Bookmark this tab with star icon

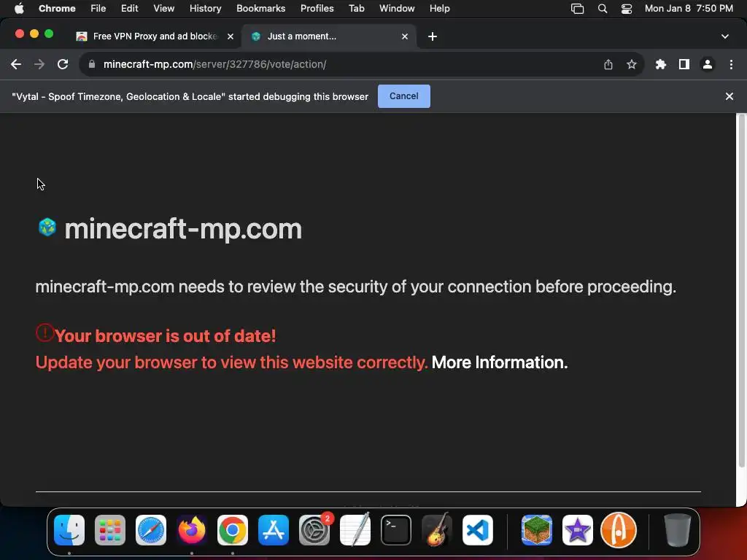pyautogui.click(x=632, y=64)
